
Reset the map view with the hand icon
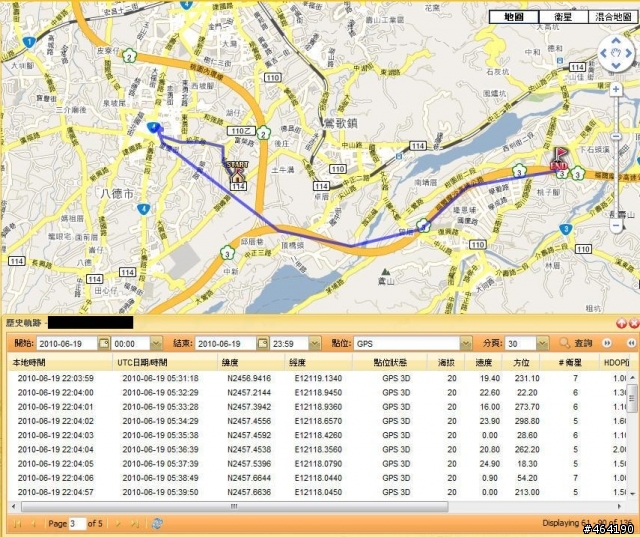616,53
